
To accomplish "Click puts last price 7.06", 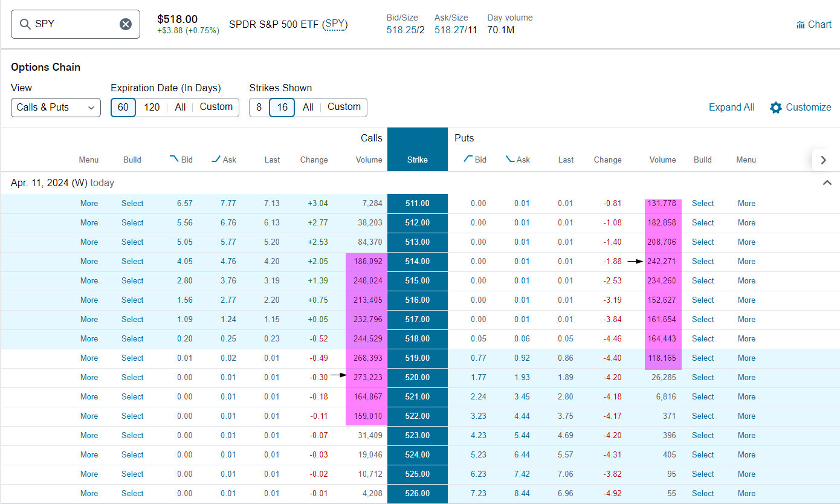I will click(566, 474).
